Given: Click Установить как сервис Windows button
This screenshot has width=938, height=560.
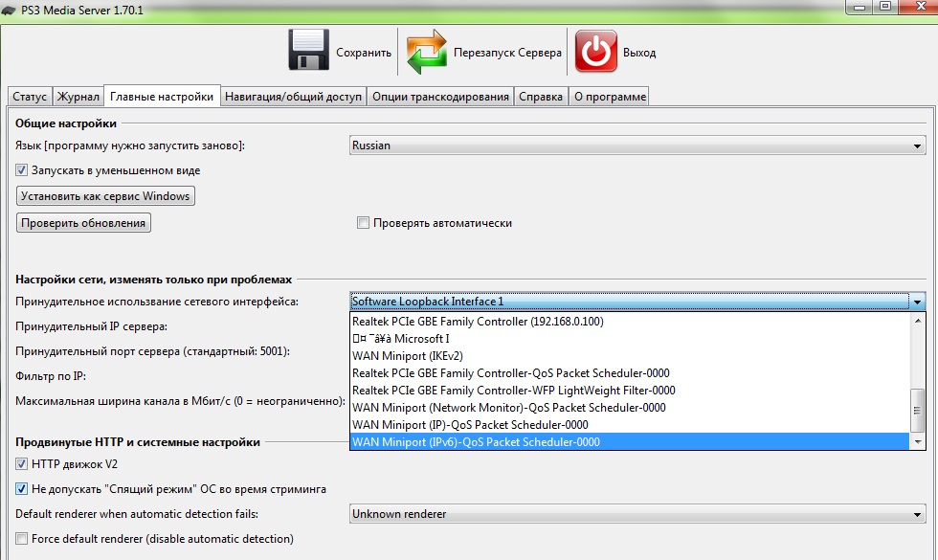Looking at the screenshot, I should (105, 196).
